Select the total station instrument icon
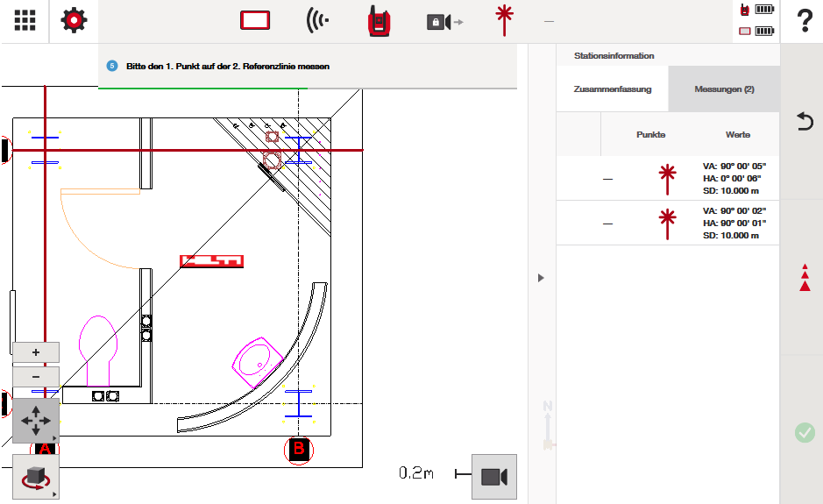Screen dimensions: 823x504 coord(379,21)
